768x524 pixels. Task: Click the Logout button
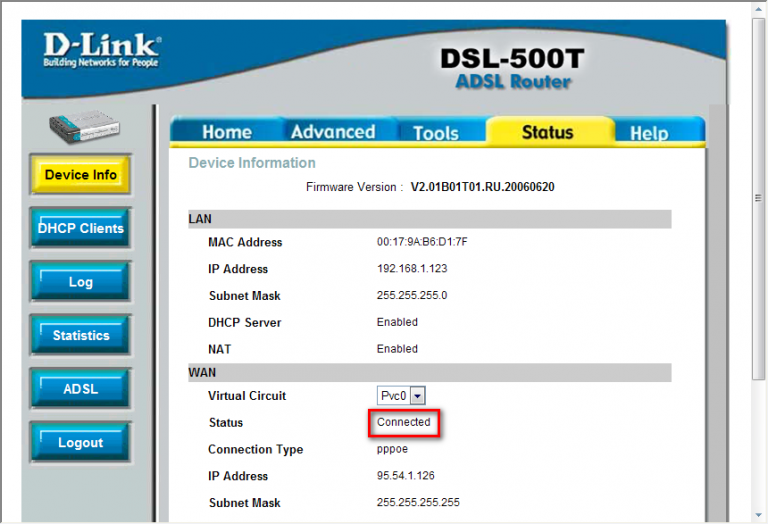click(81, 442)
